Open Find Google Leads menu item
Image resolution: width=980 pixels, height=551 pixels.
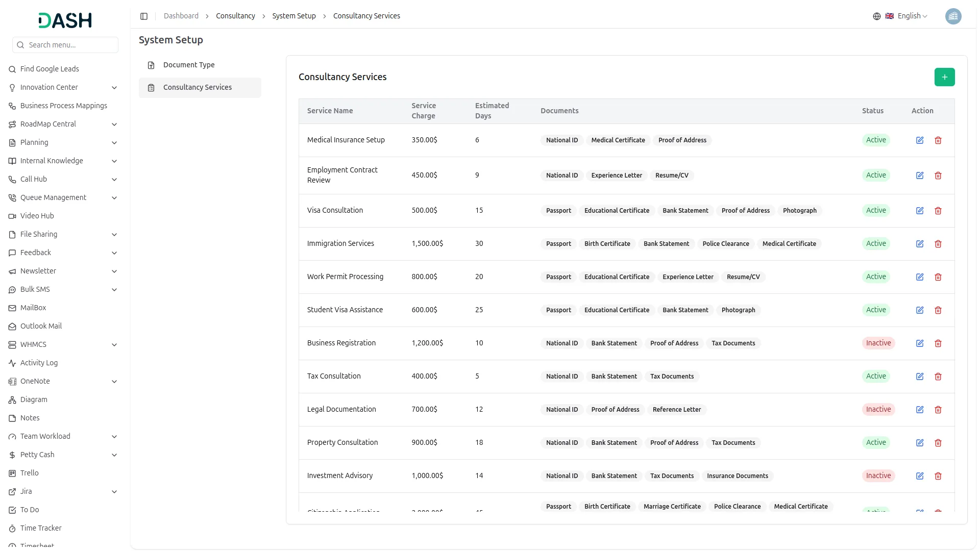coord(50,69)
